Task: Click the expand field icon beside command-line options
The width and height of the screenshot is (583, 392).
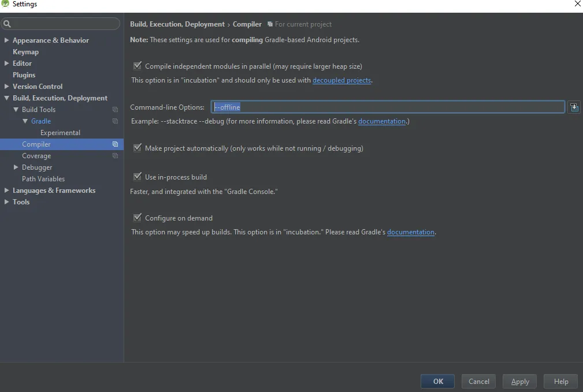Action: point(574,107)
